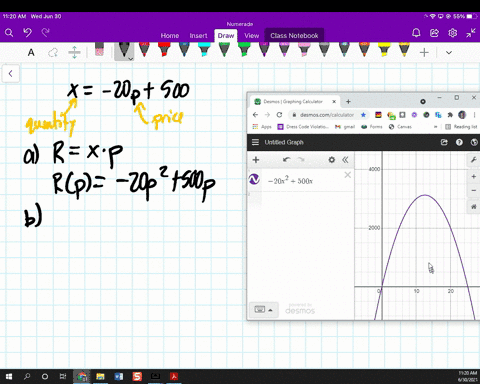
Task: Open Desmos graph settings wrench
Action: (x=473, y=160)
